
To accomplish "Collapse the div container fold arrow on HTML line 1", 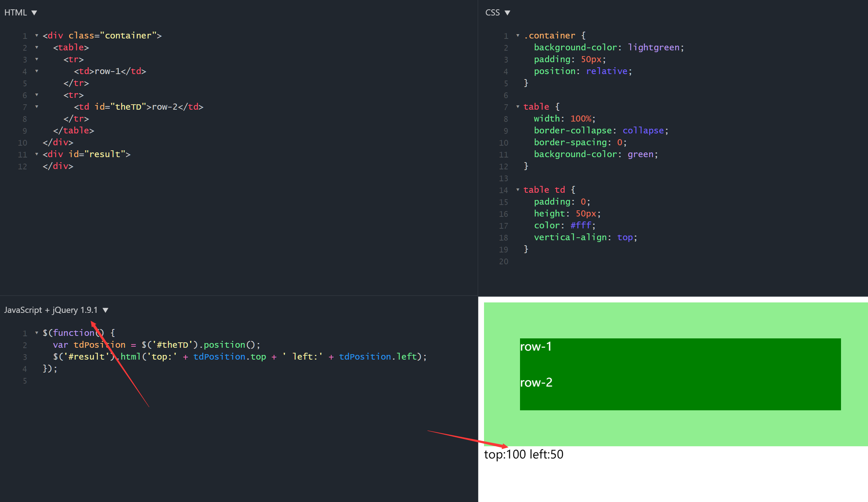I will pos(37,35).
